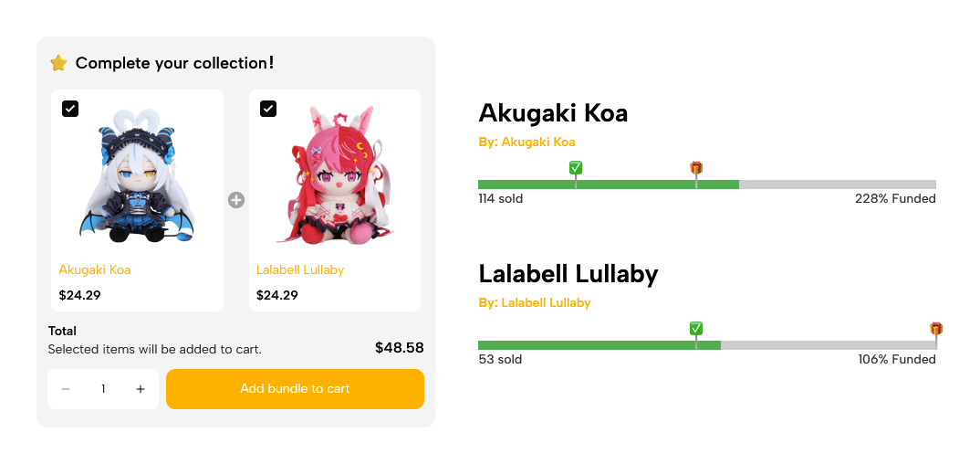
Task: Click the gift marker on Akugaki Koa's funding bar
Action: [x=696, y=168]
